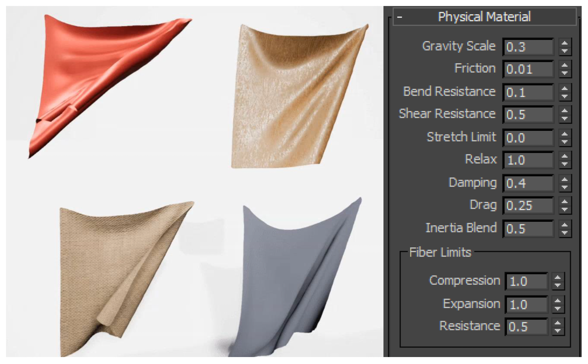Decrease Fiber Limits Resistance with down arrow
Image resolution: width=588 pixels, height=364 pixels.
[x=558, y=330]
